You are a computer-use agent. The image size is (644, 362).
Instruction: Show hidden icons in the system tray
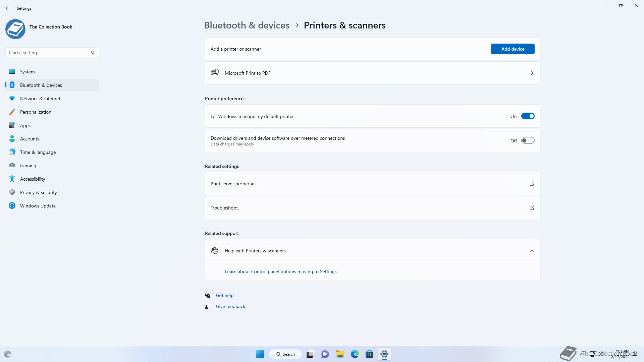[581, 354]
